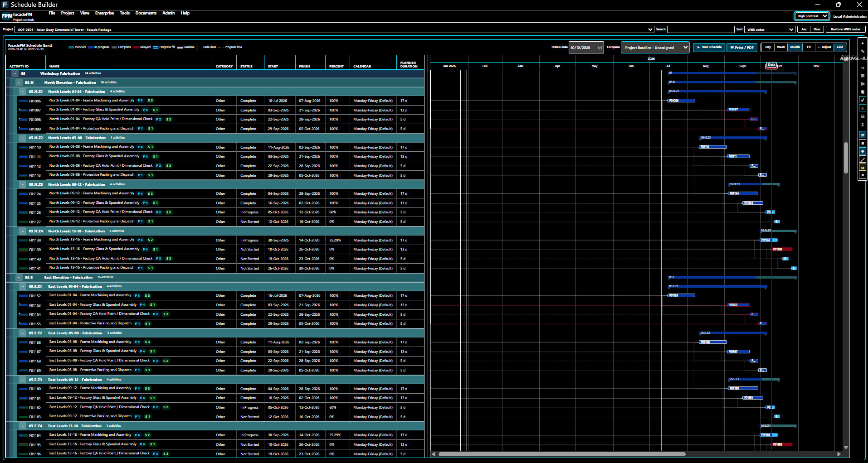This screenshot has height=463, width=868.
Task: Click the Planned teal legend swatch
Action: point(71,47)
